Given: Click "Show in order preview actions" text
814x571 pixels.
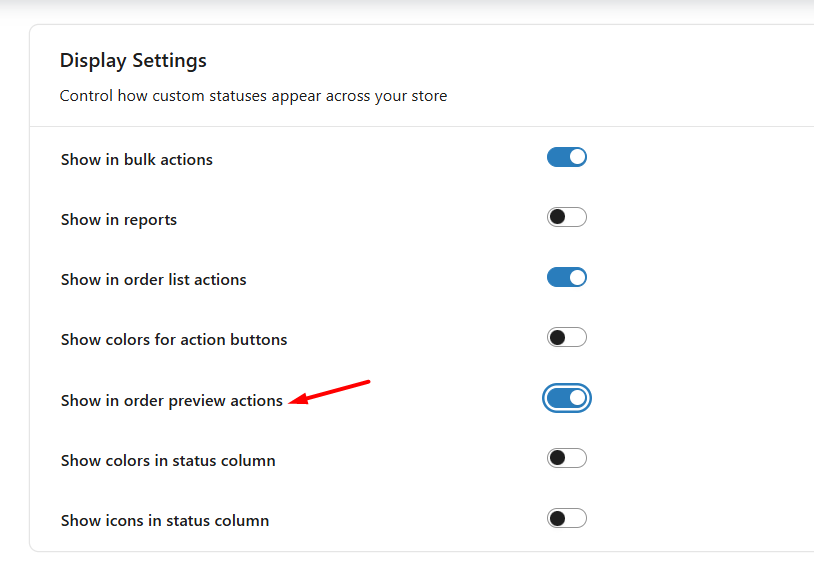Looking at the screenshot, I should click(x=171, y=401).
